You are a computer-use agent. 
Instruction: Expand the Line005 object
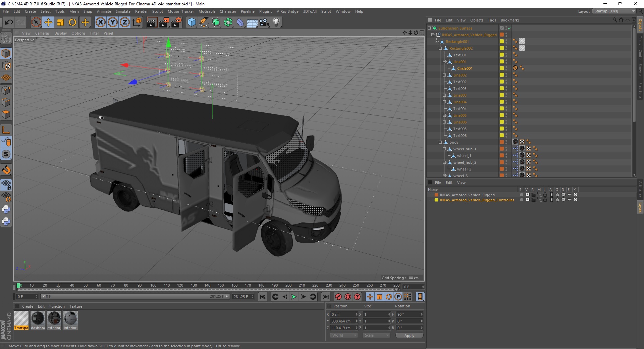(x=444, y=115)
